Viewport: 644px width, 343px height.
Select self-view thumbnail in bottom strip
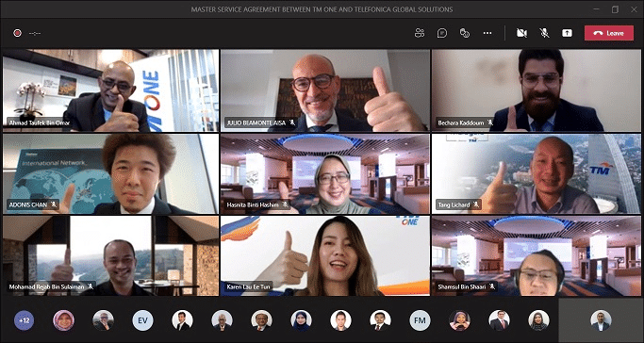pyautogui.click(x=601, y=320)
